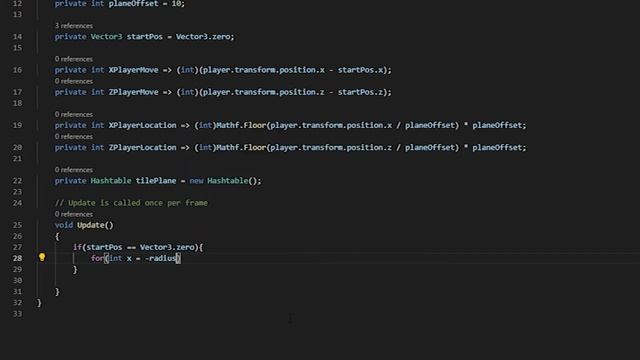640x360 pixels.
Task: Click line number 14 in the gutter
Action: tap(17, 37)
